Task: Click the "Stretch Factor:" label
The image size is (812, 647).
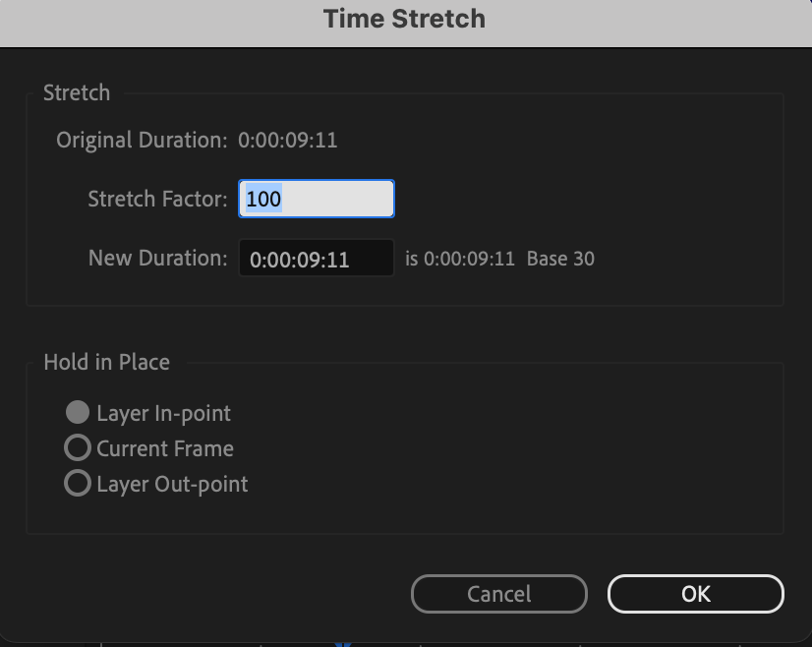Action: tap(157, 199)
